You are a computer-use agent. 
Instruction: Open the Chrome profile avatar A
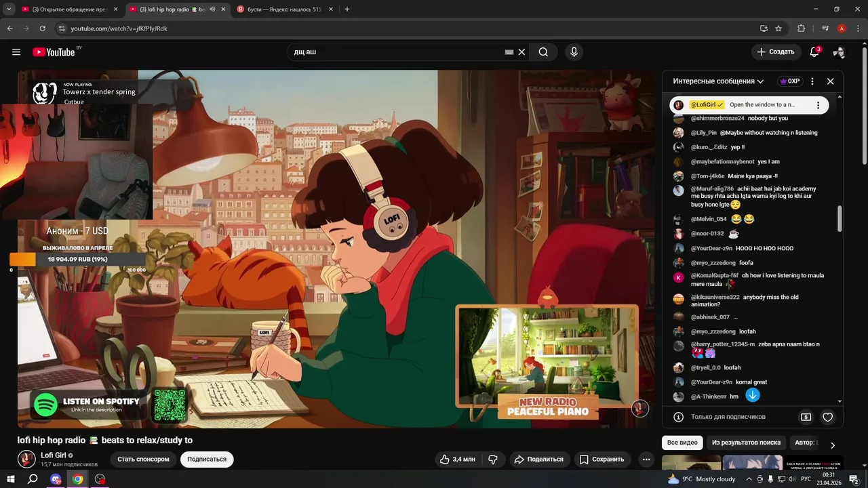[842, 28]
